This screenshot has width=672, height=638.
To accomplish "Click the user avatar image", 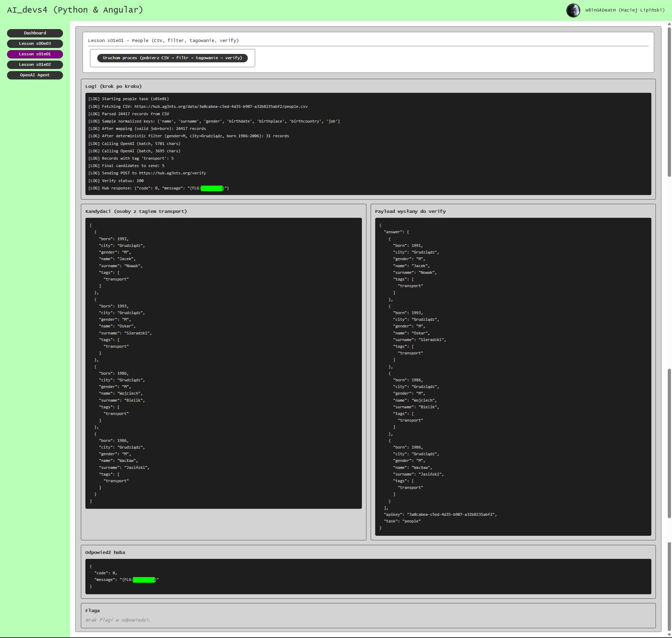I will point(573,10).
